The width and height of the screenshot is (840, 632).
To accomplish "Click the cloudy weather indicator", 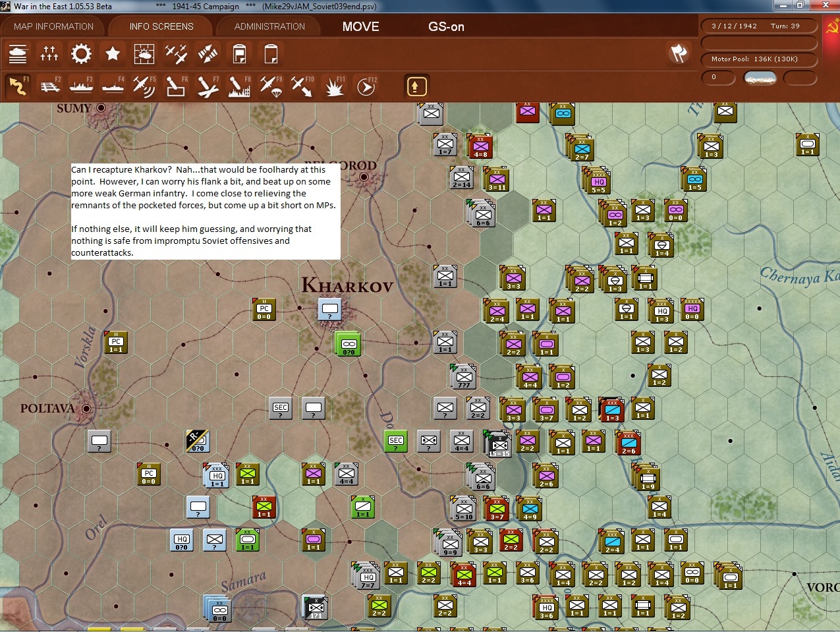I will (760, 78).
